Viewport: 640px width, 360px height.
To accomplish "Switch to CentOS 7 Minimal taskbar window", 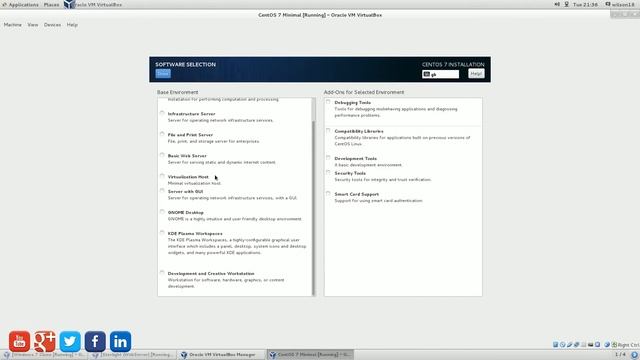I will pos(310,355).
